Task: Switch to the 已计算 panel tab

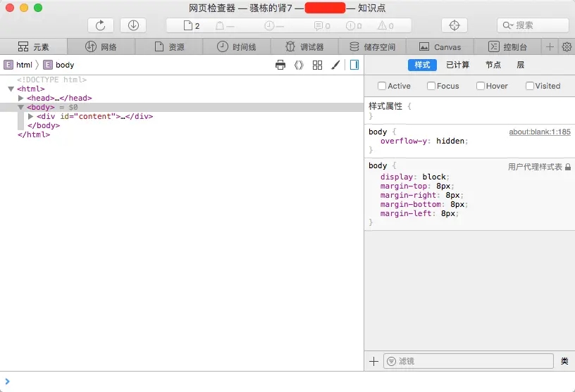Action: pyautogui.click(x=457, y=65)
